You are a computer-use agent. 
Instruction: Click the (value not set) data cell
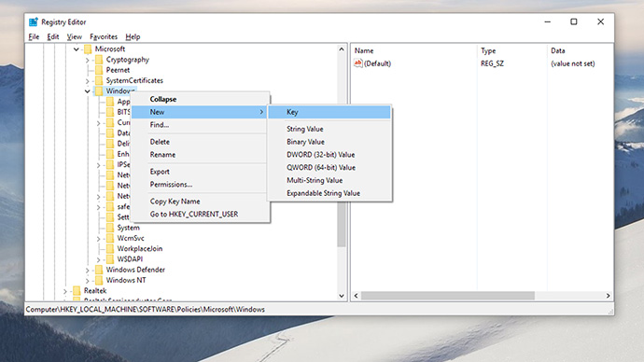(572, 63)
